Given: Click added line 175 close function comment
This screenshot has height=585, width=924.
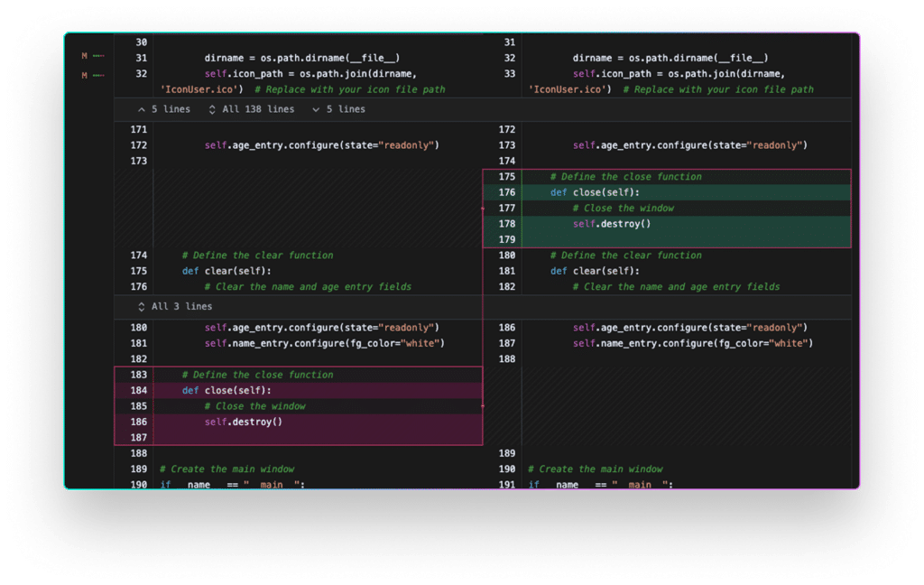Looking at the screenshot, I should pyautogui.click(x=626, y=176).
